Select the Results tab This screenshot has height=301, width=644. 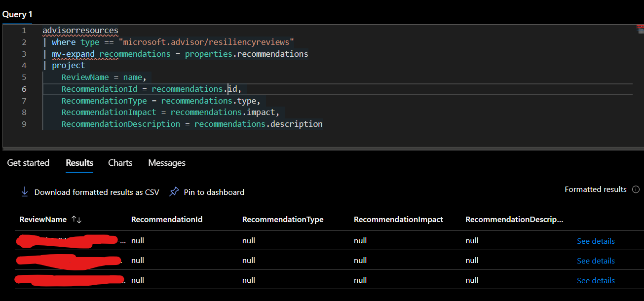[x=79, y=163]
